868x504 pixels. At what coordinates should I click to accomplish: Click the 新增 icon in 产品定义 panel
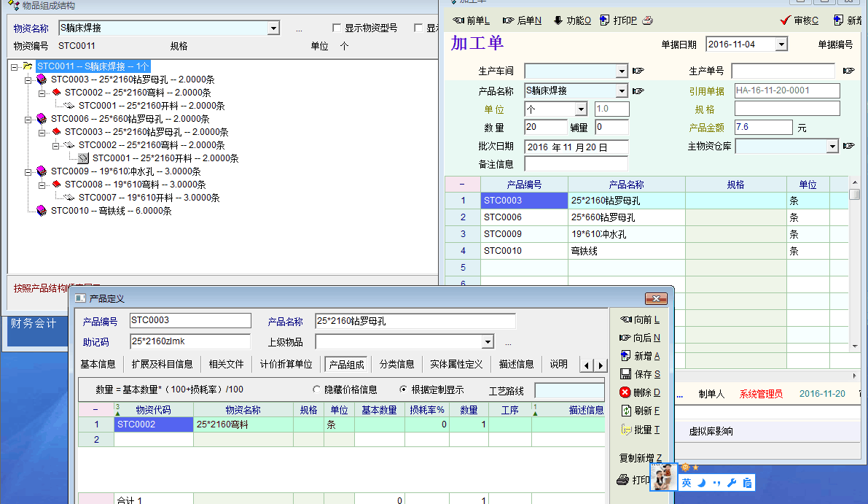pyautogui.click(x=625, y=356)
